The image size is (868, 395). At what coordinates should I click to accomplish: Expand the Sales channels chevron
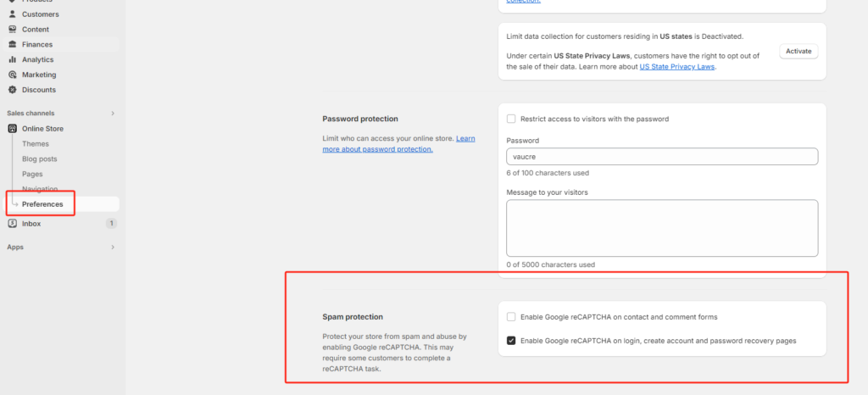(112, 113)
